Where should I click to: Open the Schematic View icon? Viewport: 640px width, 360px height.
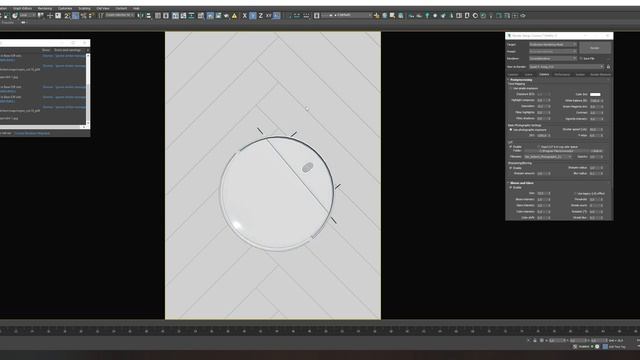(x=191, y=16)
